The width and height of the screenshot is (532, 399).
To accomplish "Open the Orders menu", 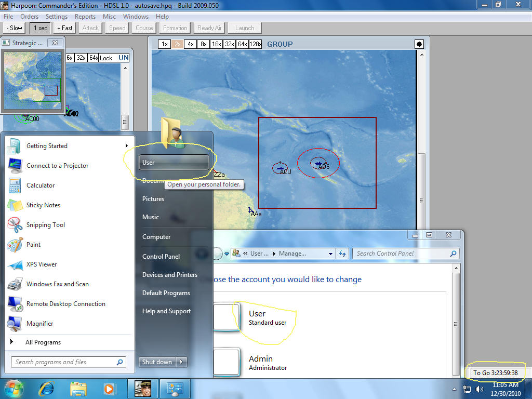I will coord(29,17).
